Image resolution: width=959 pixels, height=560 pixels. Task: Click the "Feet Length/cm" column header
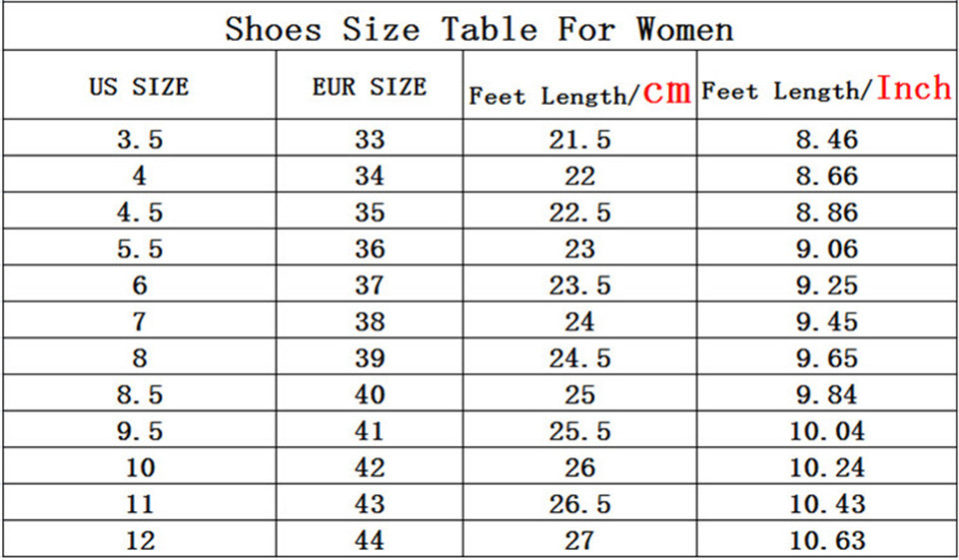point(579,93)
